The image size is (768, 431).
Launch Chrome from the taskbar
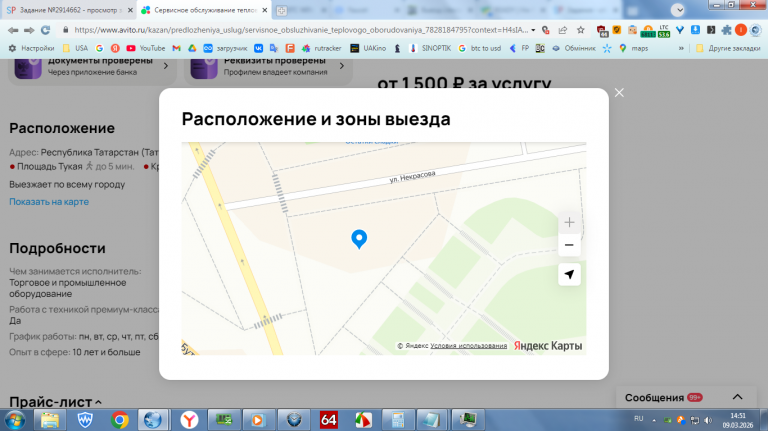119,420
